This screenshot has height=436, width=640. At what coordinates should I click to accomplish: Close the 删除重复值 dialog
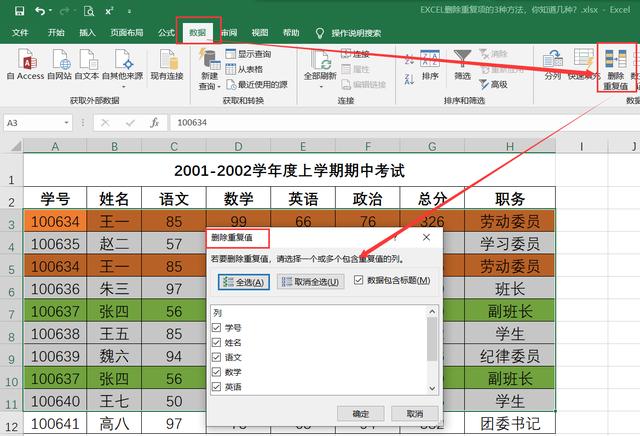click(x=426, y=237)
